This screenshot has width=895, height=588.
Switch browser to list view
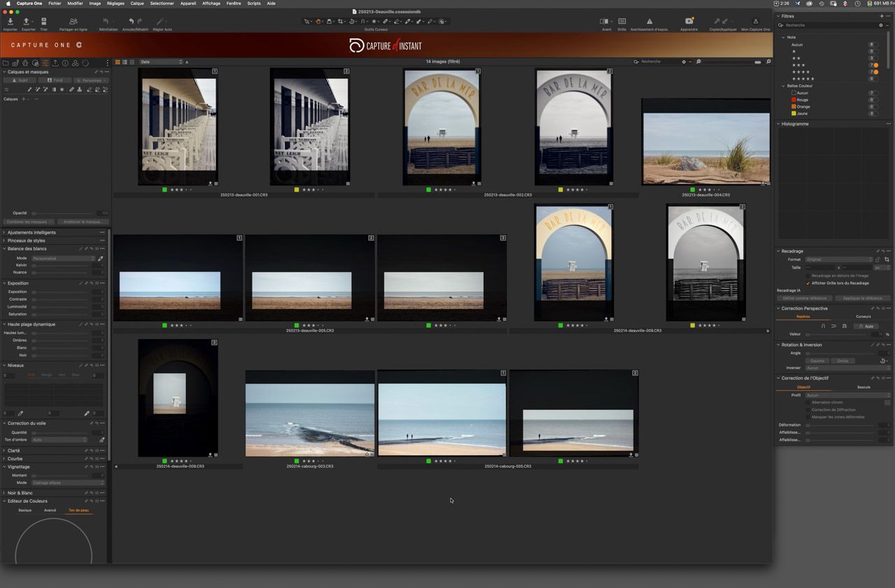(x=124, y=62)
